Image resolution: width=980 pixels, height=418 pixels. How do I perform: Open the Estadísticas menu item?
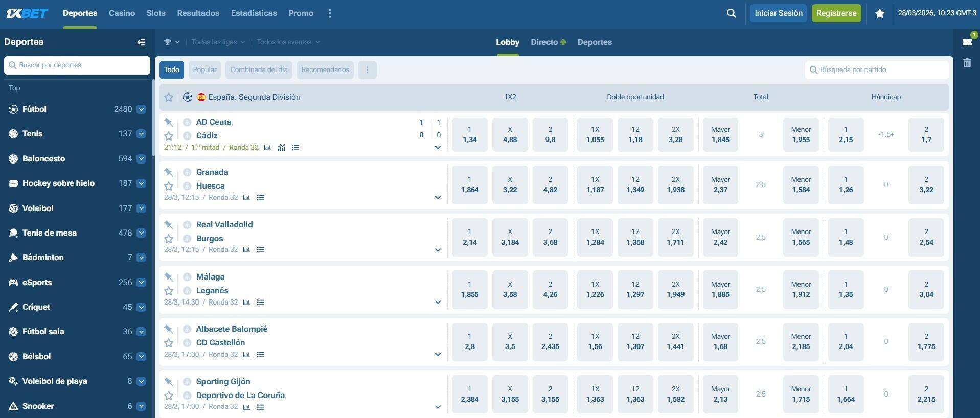point(254,13)
